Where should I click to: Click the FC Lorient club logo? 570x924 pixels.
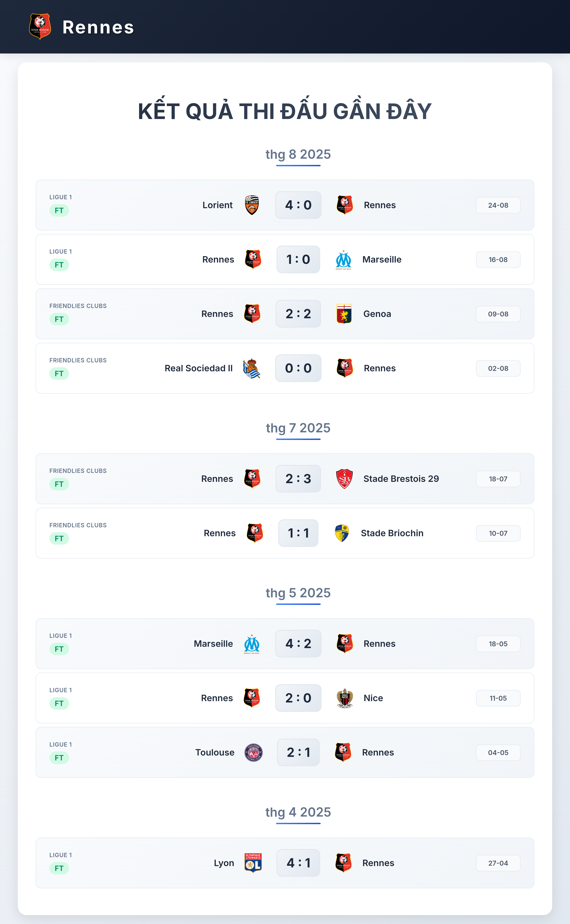coord(252,205)
